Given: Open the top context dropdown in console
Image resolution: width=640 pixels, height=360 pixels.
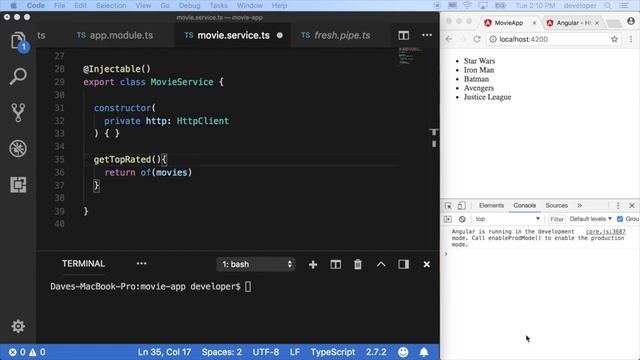Looking at the screenshot, I should 507,219.
